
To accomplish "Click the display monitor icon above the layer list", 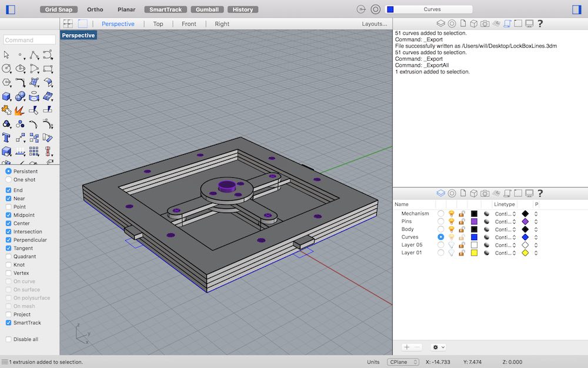I will [x=529, y=193].
